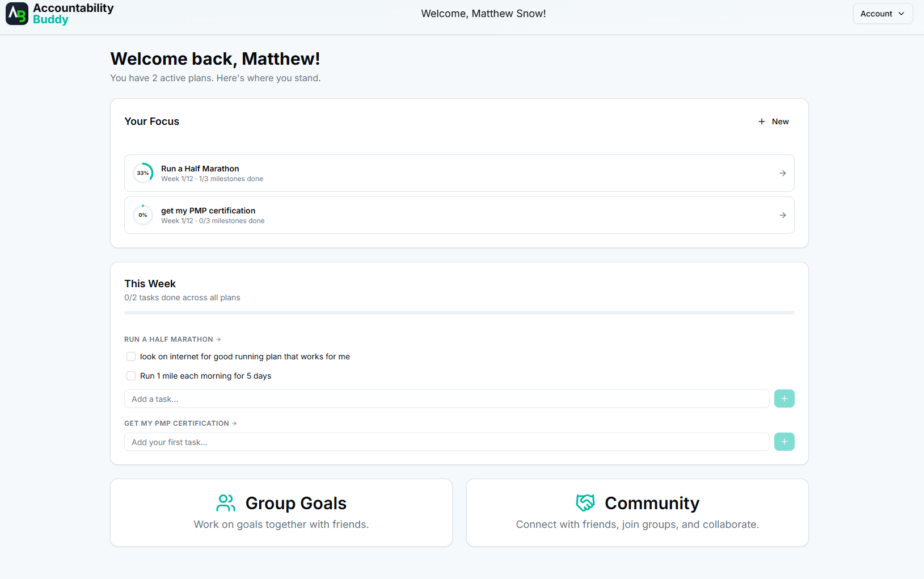Image resolution: width=924 pixels, height=579 pixels.
Task: Click the plus icon beside the PMP task field
Action: 784,442
